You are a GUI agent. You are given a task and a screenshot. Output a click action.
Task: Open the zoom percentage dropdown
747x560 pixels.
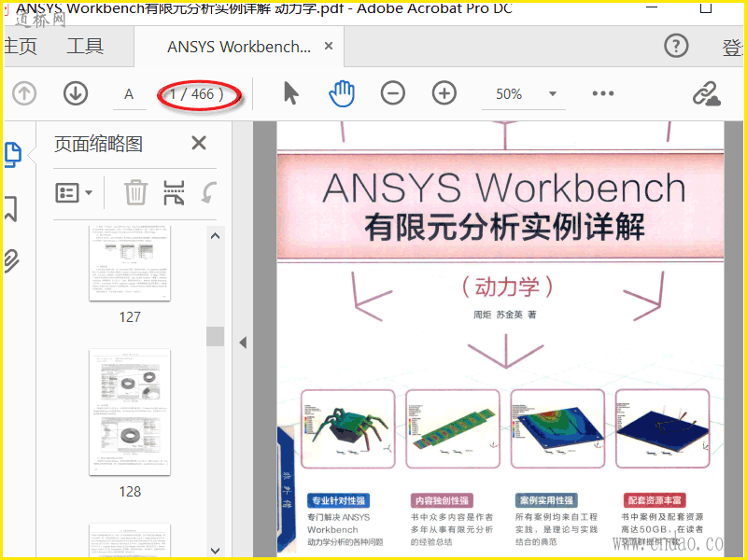[553, 94]
